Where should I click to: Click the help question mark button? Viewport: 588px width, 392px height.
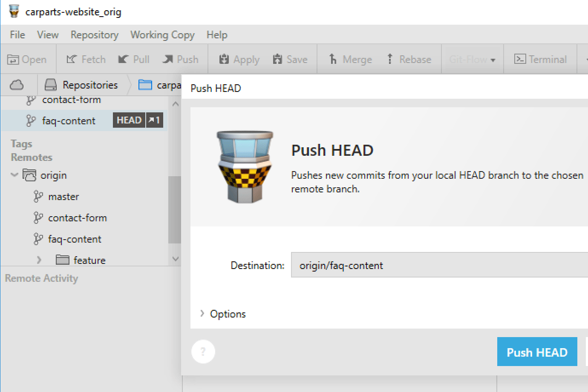tap(203, 352)
